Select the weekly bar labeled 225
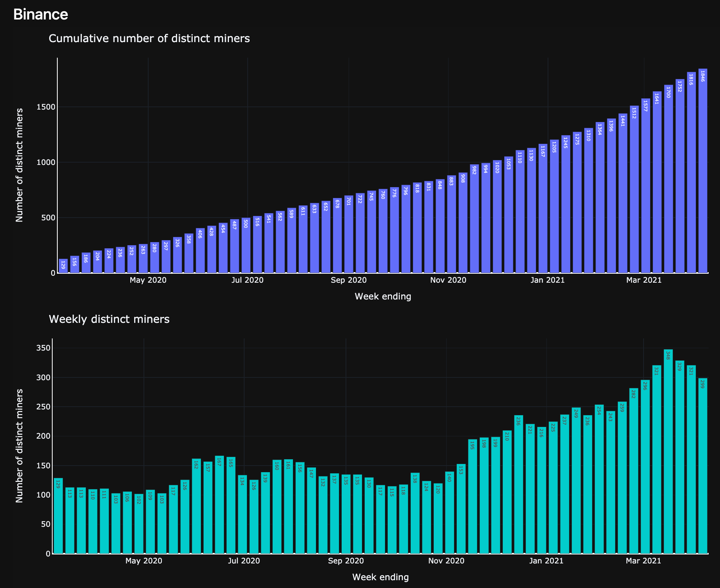 [553, 488]
